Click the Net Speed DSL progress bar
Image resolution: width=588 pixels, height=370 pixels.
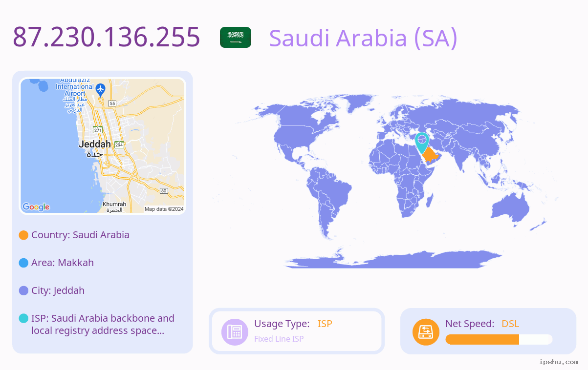499,339
